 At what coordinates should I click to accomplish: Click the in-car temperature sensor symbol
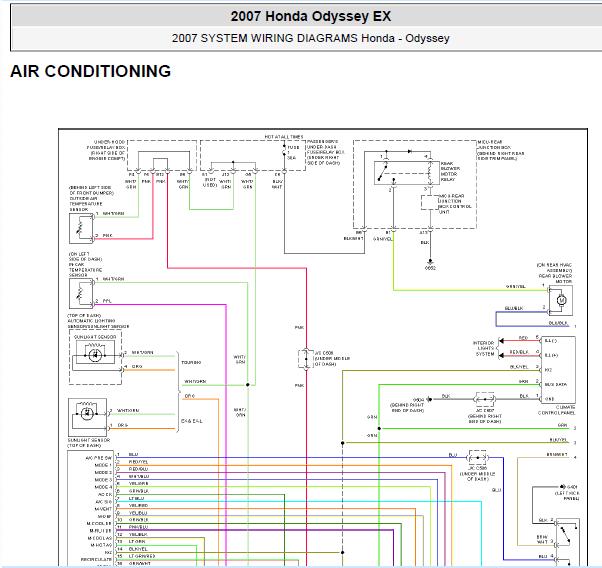point(81,293)
